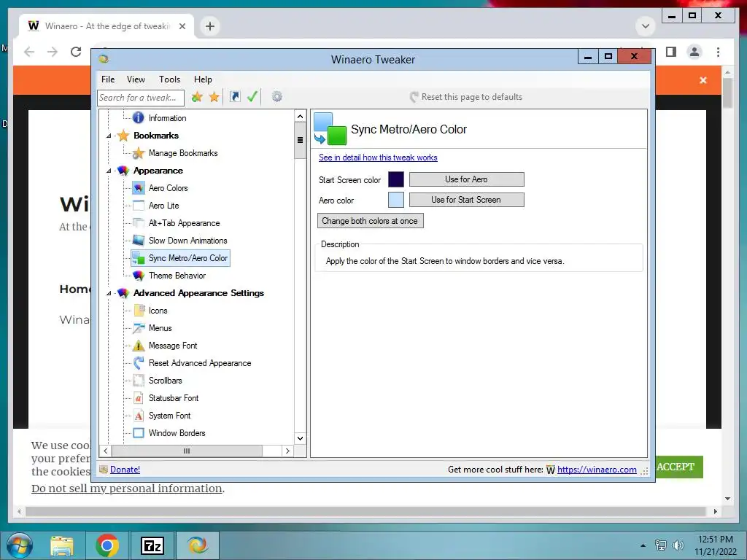
Task: Click the settings gear toolbar icon
Action: coord(276,97)
